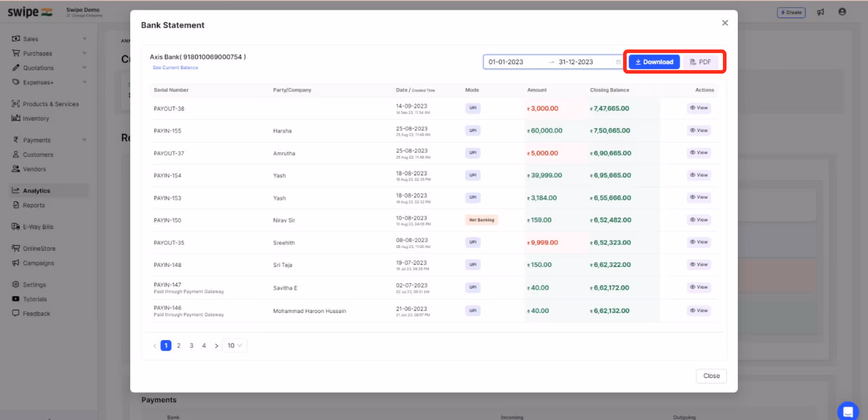The width and height of the screenshot is (868, 420).
Task: Click the Quotations pen icon
Action: tap(16, 67)
